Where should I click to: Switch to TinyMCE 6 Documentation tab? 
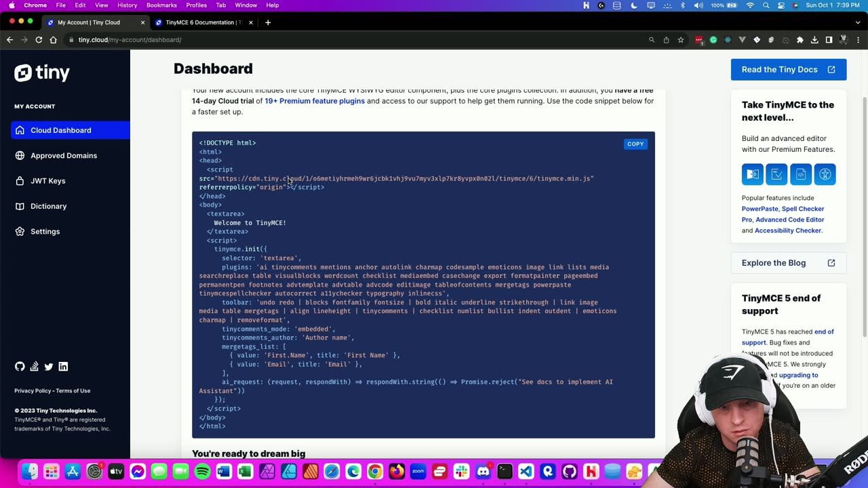203,22
